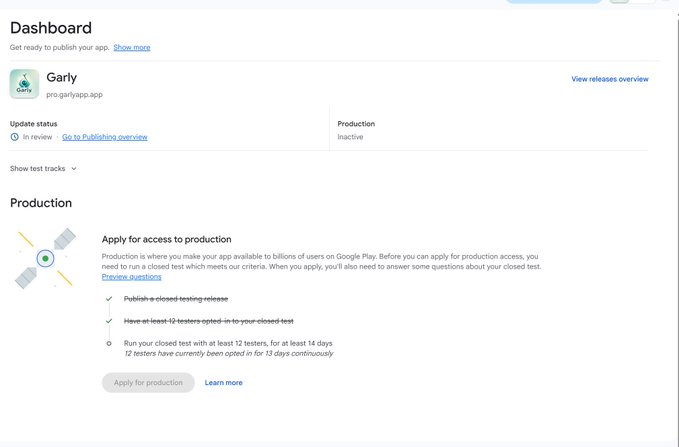Image resolution: width=679 pixels, height=447 pixels.
Task: Go to Publishing overview link
Action: (105, 137)
